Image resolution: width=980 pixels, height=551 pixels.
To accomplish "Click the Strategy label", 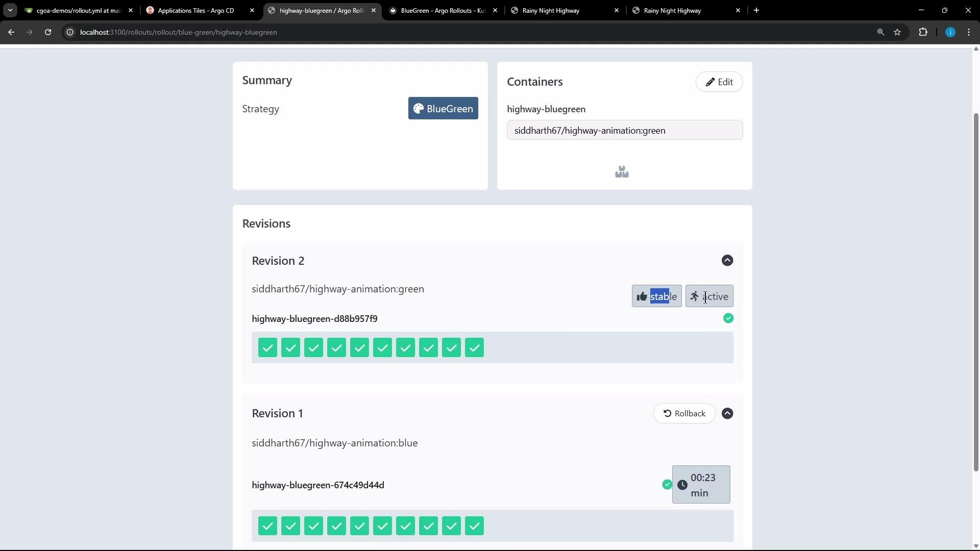I will coord(261,109).
